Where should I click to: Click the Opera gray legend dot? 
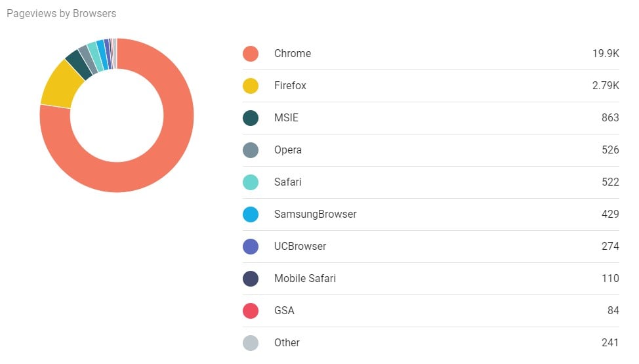[251, 150]
